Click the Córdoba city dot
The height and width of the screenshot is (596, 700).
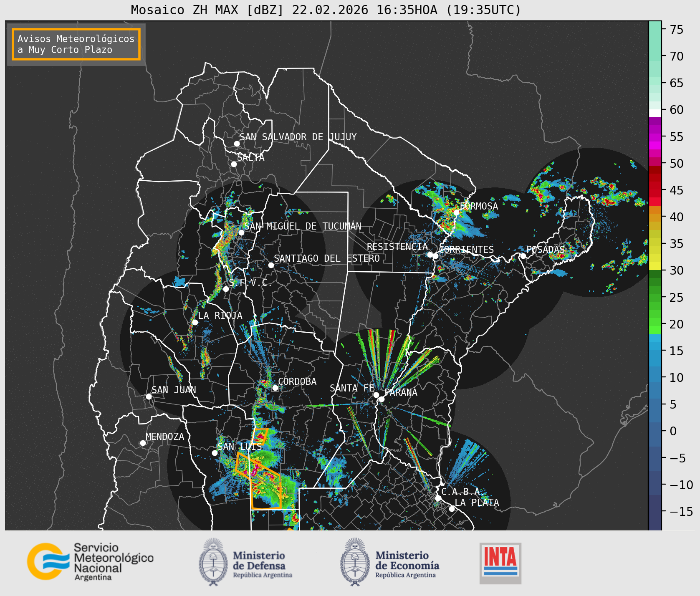click(275, 388)
